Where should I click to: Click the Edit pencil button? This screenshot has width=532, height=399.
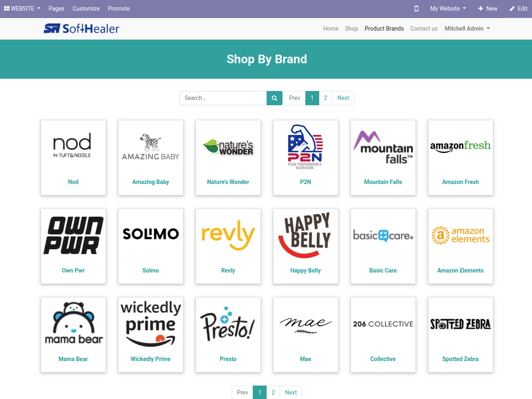[x=518, y=9]
